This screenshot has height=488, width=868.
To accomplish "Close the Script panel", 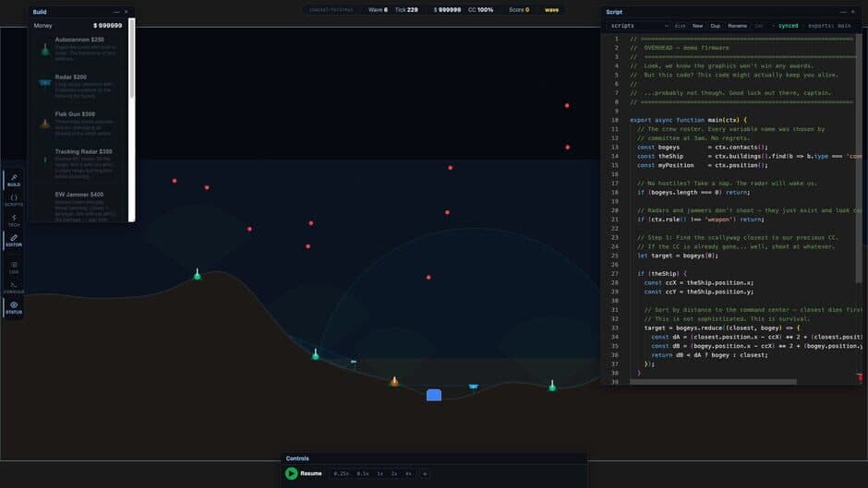I will [852, 12].
